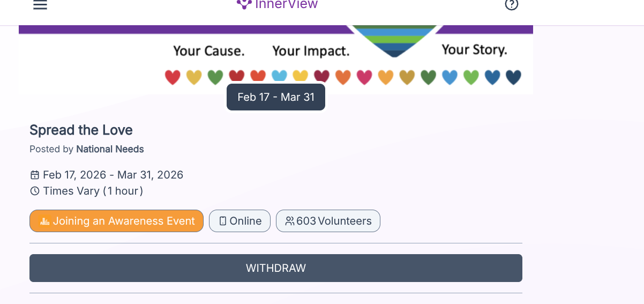Click the Feb 17, 2026 - Mar 31, 2026 date text
Image resolution: width=644 pixels, height=304 pixels.
(x=113, y=175)
